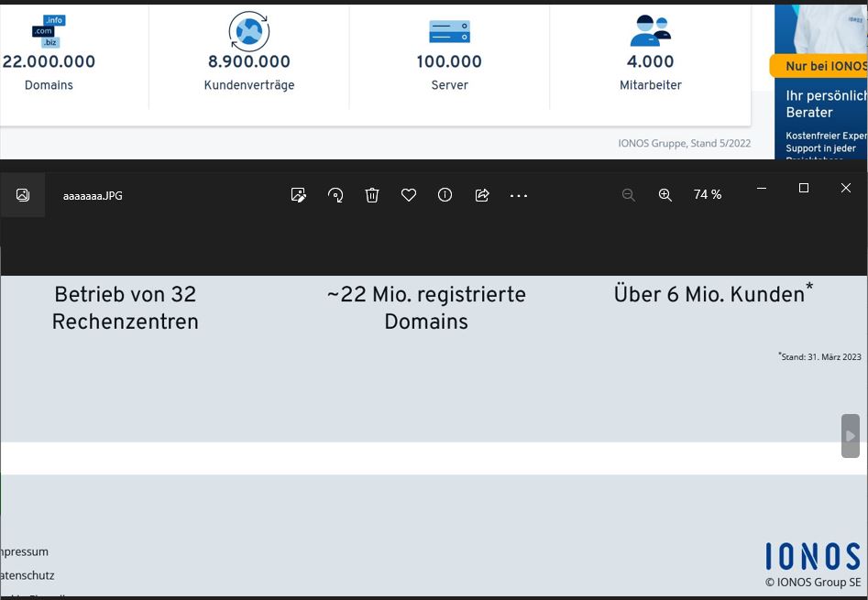
Task: Click the IONOS logo
Action: pos(812,555)
